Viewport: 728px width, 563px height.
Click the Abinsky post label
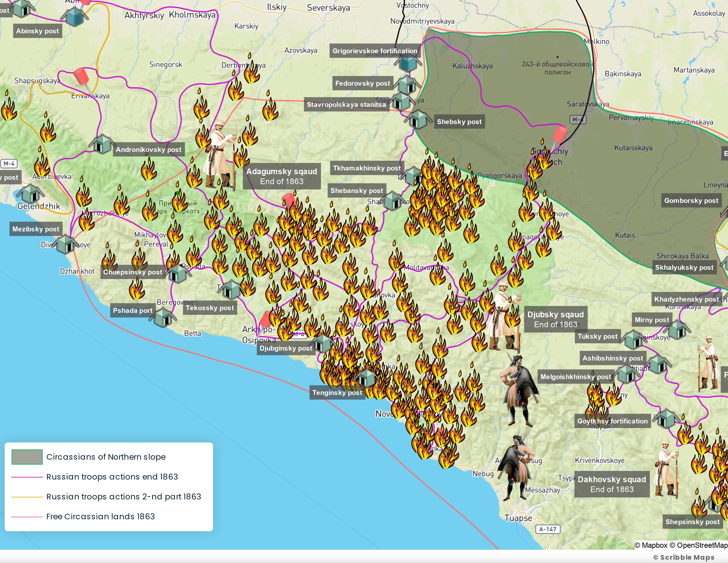point(37,31)
